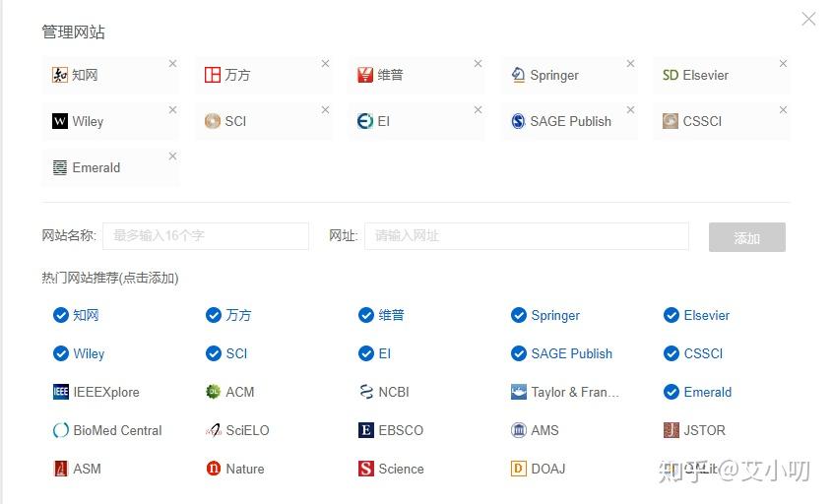Remove CSSCI from managed sites
The image size is (832, 504).
(x=783, y=110)
